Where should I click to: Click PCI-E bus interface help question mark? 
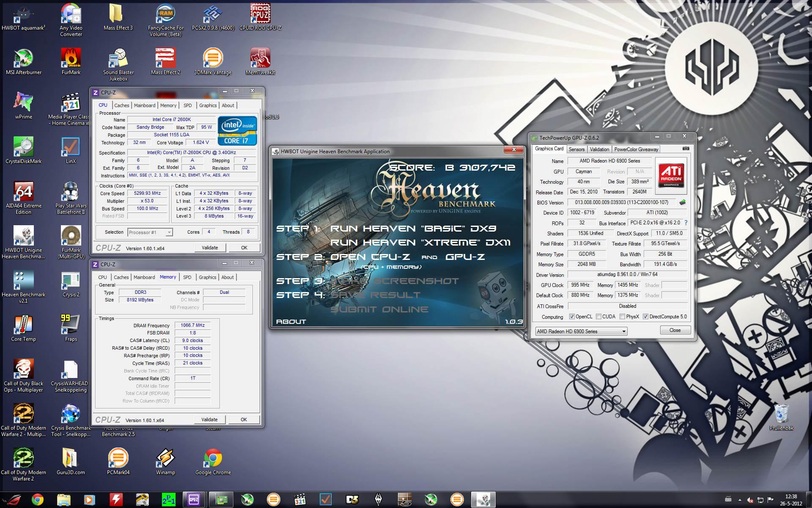coord(686,223)
